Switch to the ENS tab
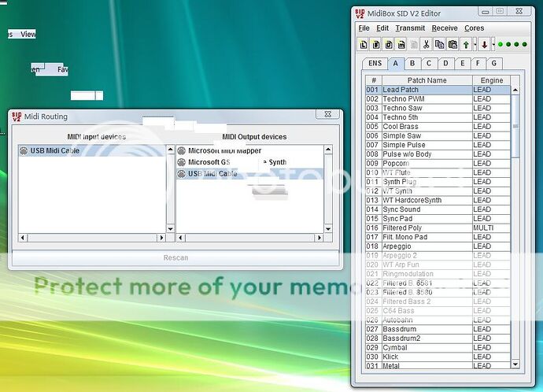Image resolution: width=543 pixels, height=392 pixels. [x=375, y=64]
